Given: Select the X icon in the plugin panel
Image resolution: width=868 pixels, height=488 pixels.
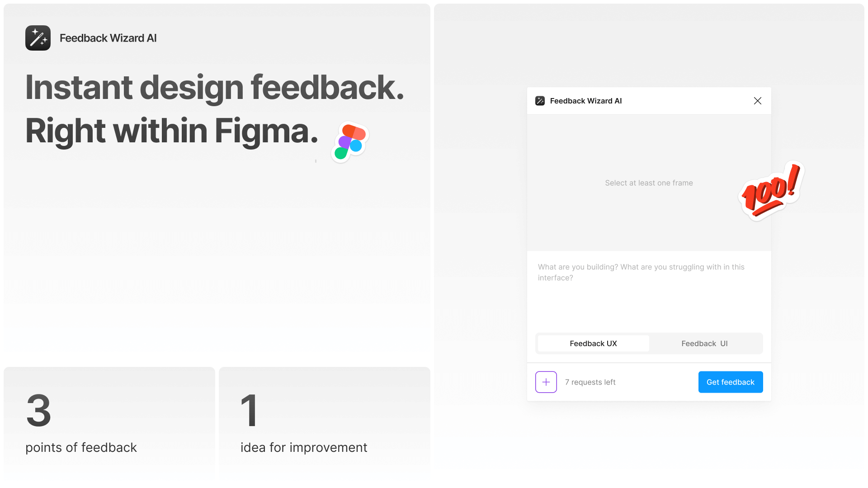Looking at the screenshot, I should point(758,101).
